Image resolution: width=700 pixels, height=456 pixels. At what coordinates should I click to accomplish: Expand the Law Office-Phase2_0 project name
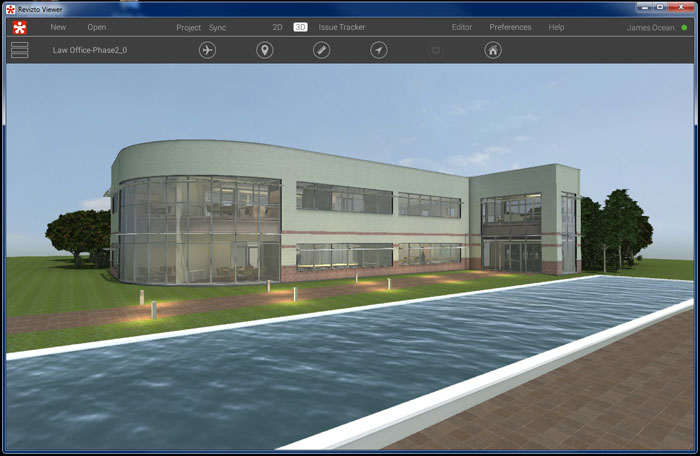90,50
